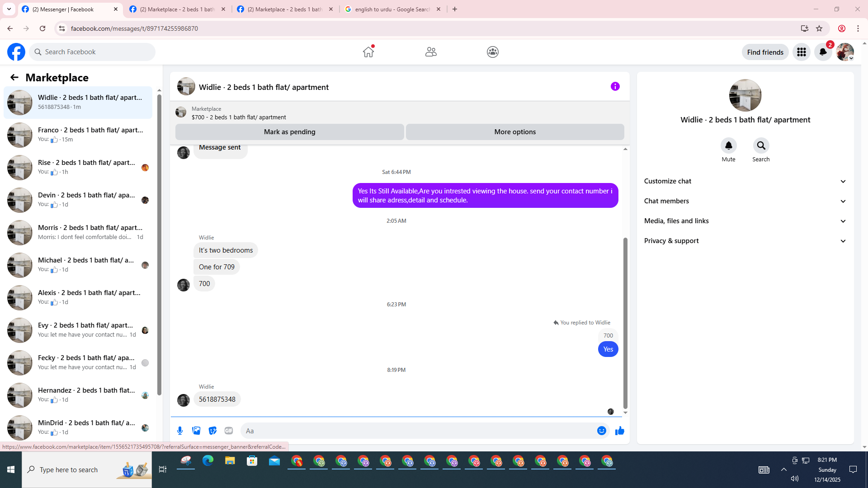
Task: Open the GIF picker icon
Action: pos(229,431)
